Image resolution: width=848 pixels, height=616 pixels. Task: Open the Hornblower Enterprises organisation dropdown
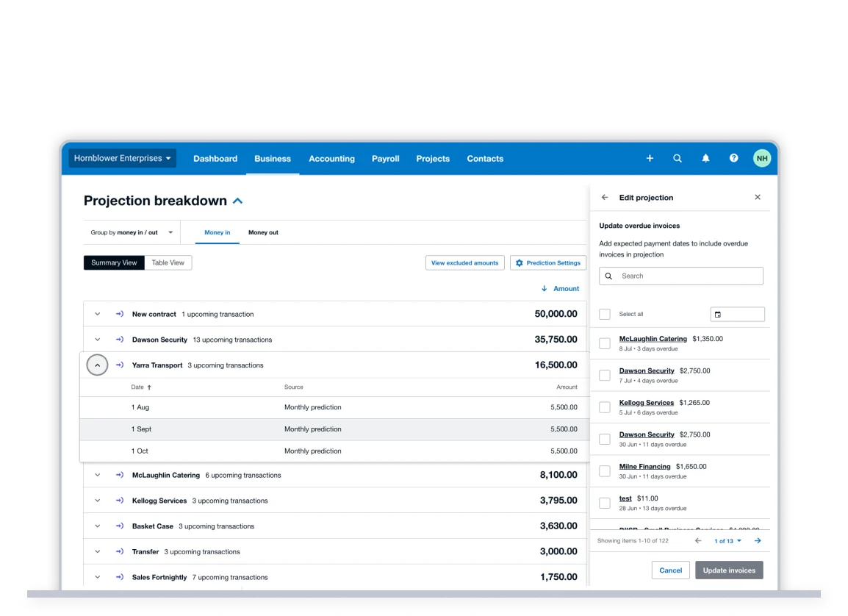123,159
